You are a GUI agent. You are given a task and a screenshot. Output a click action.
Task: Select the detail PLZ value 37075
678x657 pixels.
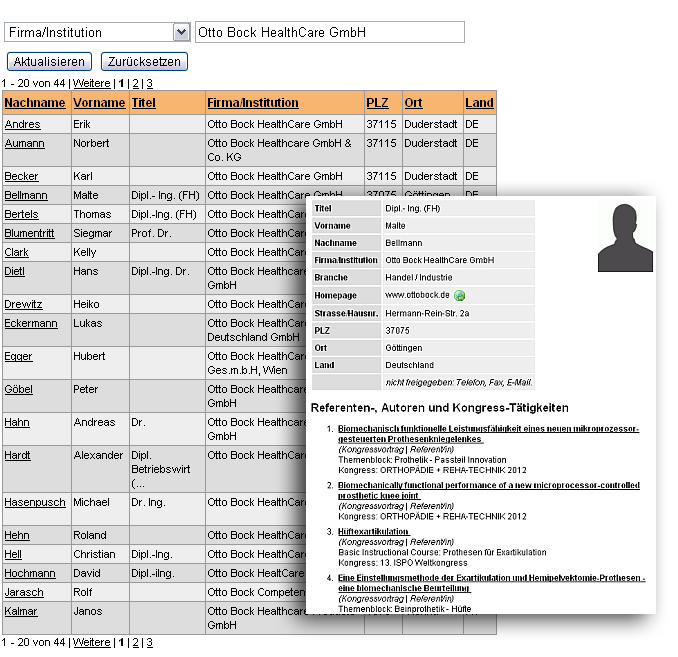click(397, 330)
